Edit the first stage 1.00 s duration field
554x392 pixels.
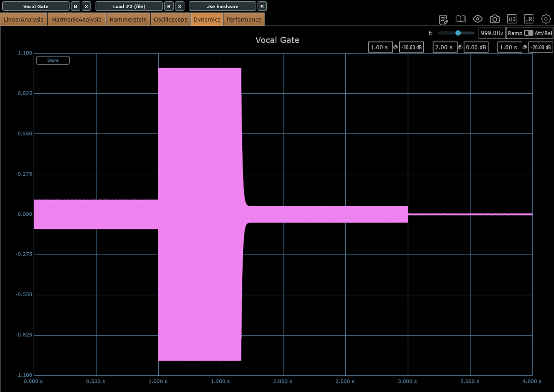click(x=379, y=47)
